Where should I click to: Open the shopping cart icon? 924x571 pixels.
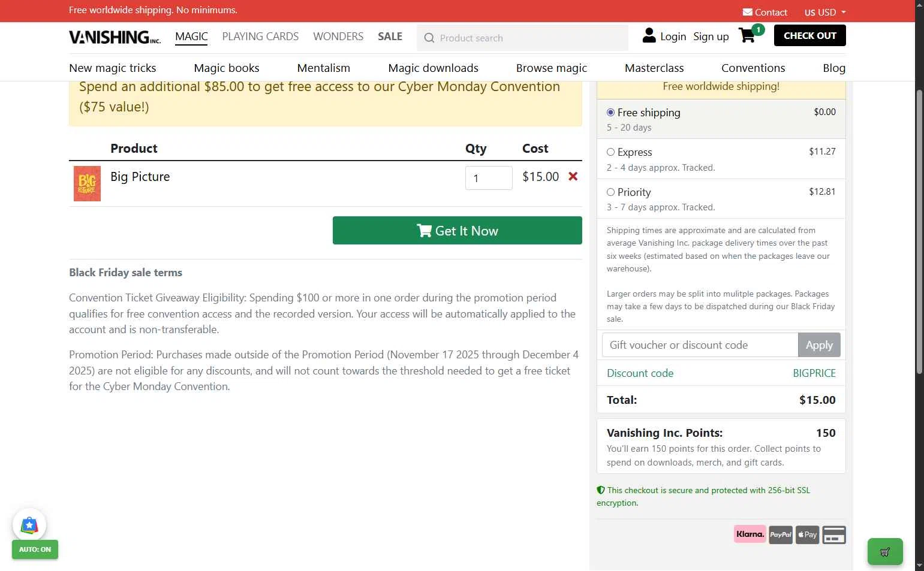[747, 35]
